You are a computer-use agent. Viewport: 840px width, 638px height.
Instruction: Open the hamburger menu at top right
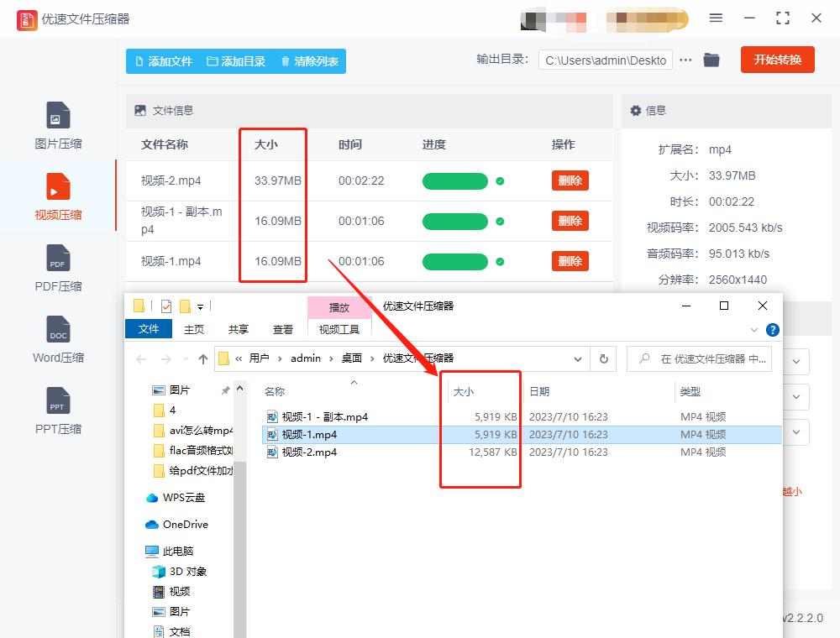(716, 18)
